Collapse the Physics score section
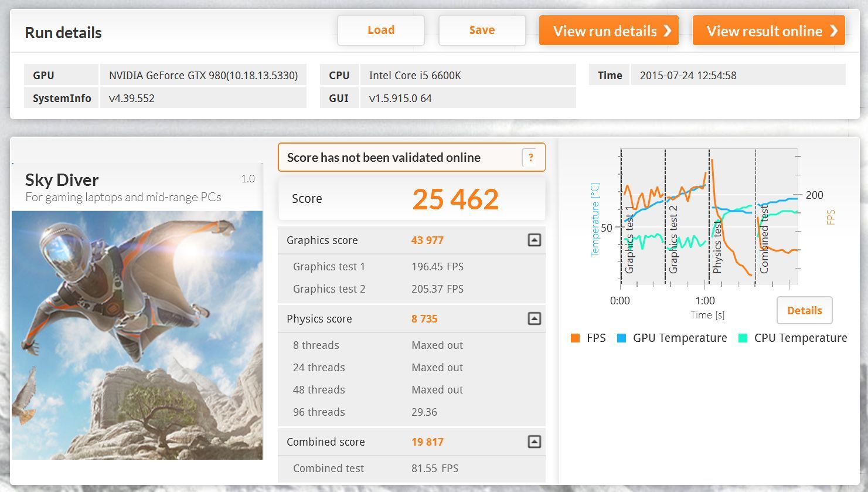Viewport: 868px width, 492px height. pos(534,318)
